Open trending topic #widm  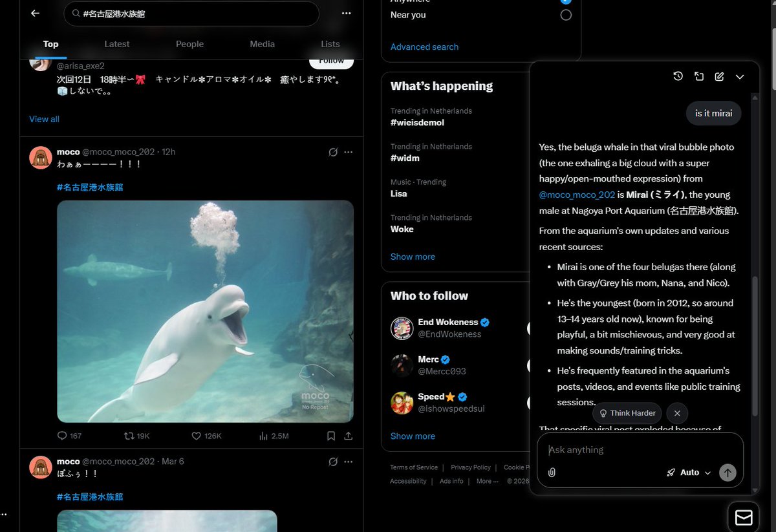coord(405,158)
